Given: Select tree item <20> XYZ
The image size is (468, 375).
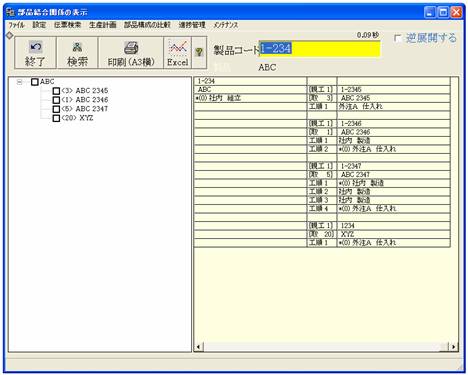Looking at the screenshot, I should (77, 118).
